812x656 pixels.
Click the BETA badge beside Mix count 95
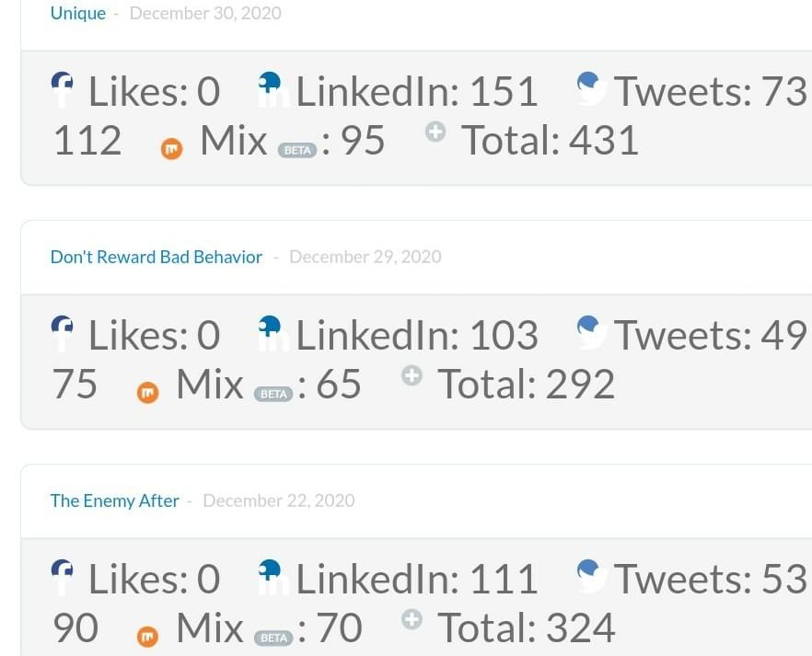[297, 150]
